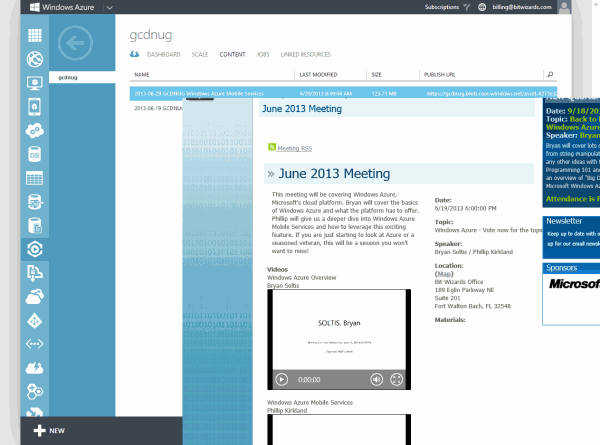Open the cloud-with-lightning icon in sidebar
This screenshot has height=445, width=600.
(x=34, y=368)
